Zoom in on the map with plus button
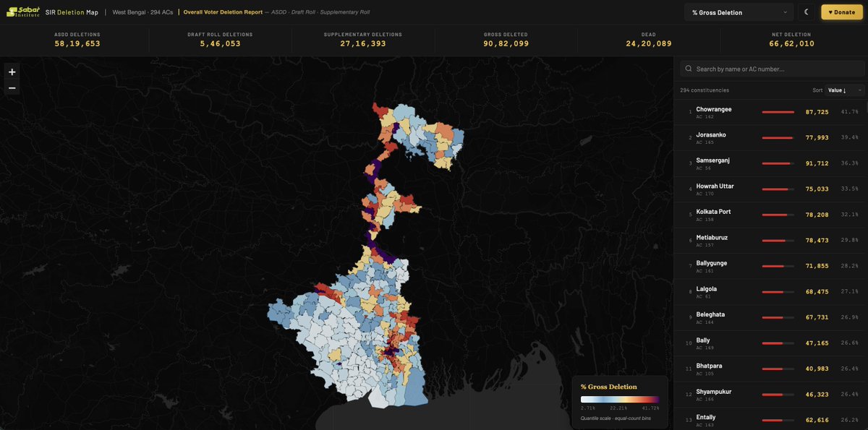The image size is (868, 430). (x=12, y=72)
